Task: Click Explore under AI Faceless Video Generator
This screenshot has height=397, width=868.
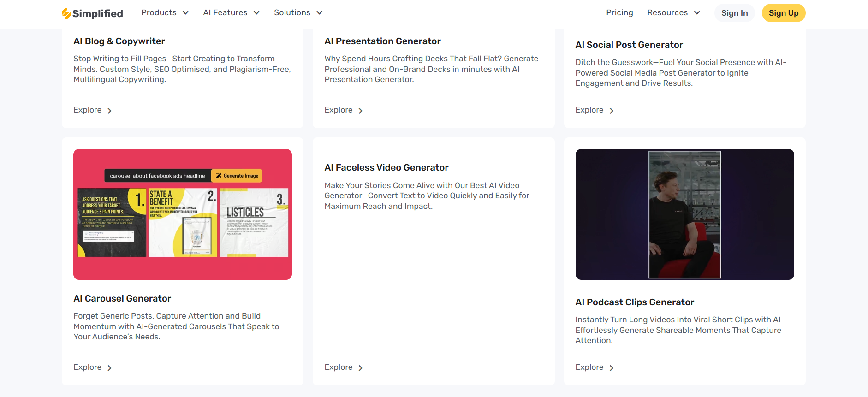Action: [x=339, y=367]
